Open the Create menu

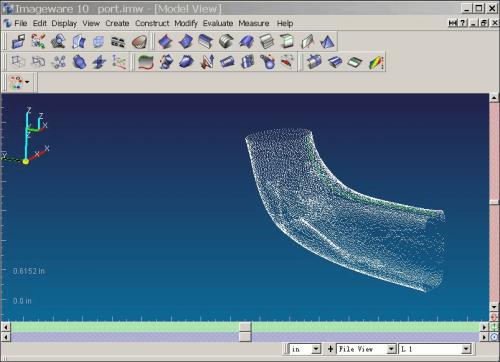[117, 23]
